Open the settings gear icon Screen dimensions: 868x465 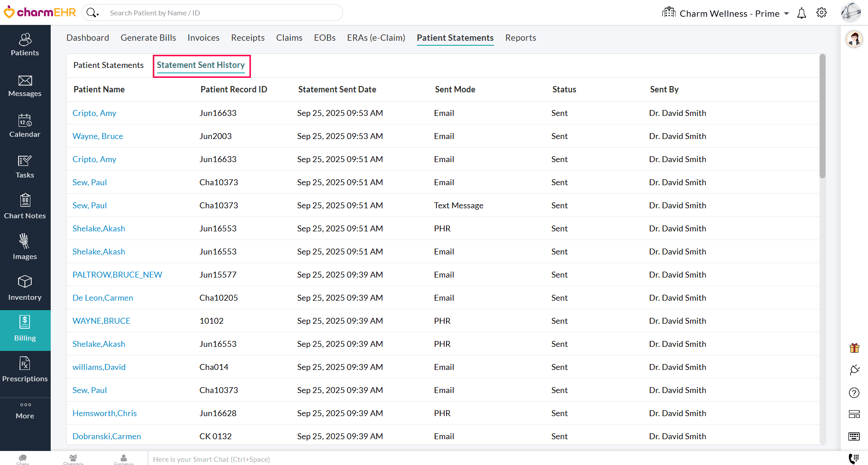(x=821, y=13)
